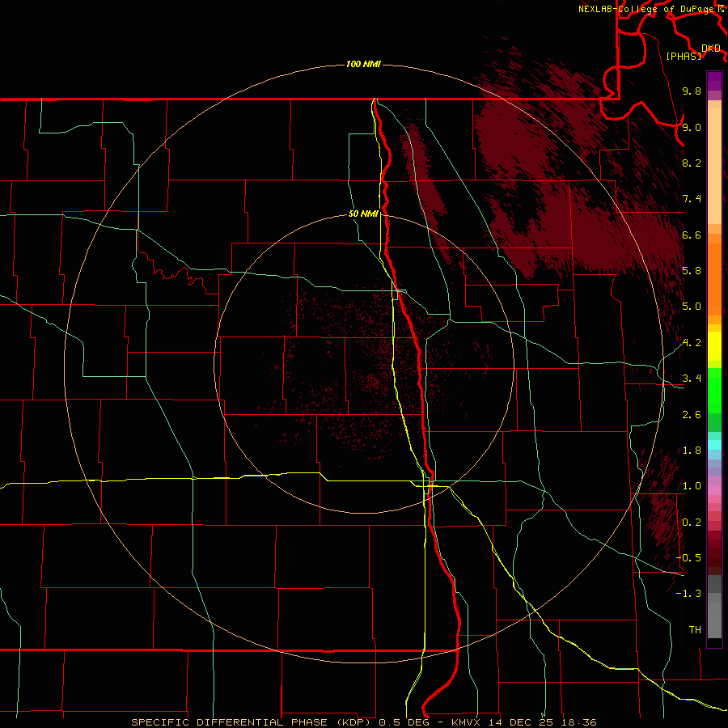This screenshot has height=728, width=728.
Task: Click the "50 NMI" range ring label
Action: tap(363, 214)
